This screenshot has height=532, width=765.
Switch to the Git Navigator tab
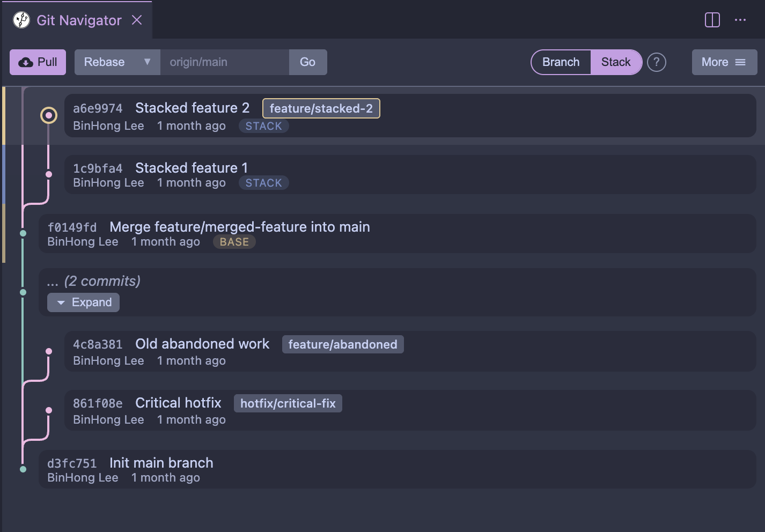click(x=78, y=20)
